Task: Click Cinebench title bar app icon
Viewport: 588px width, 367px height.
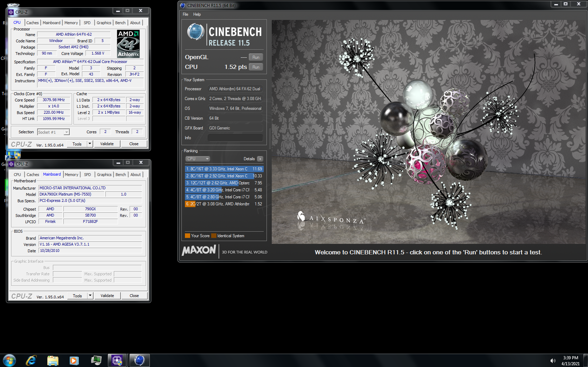Action: (x=183, y=5)
